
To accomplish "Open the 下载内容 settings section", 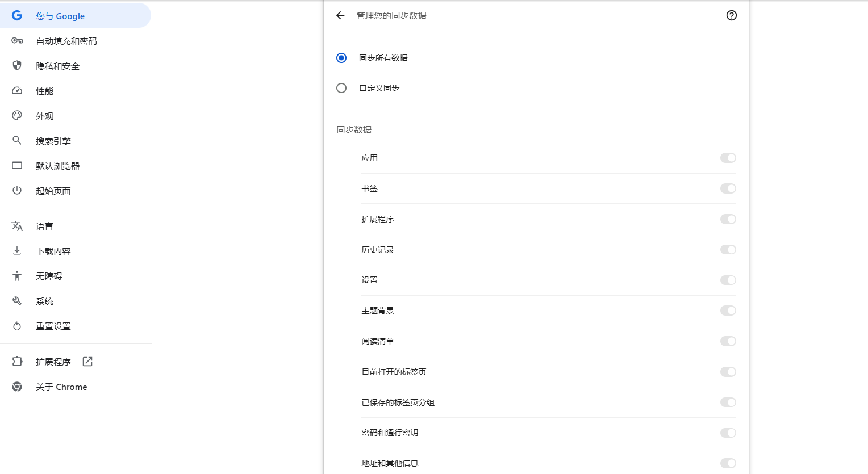I will click(76, 251).
